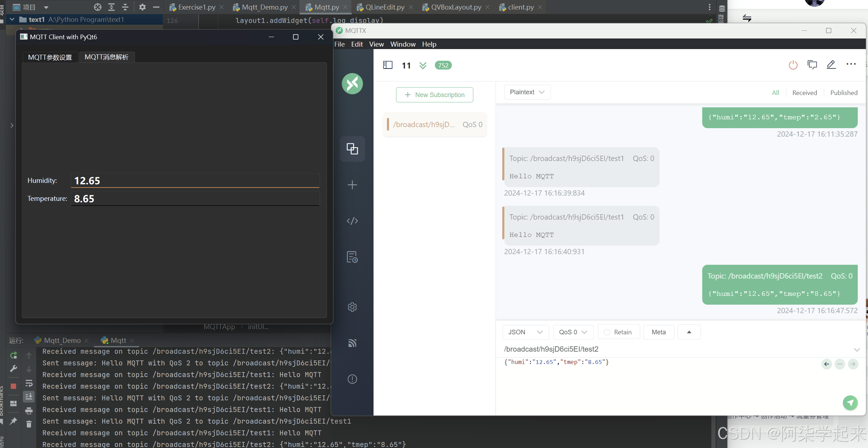Open more connection options via the ellipsis icon
This screenshot has width=868, height=448.
(851, 64)
